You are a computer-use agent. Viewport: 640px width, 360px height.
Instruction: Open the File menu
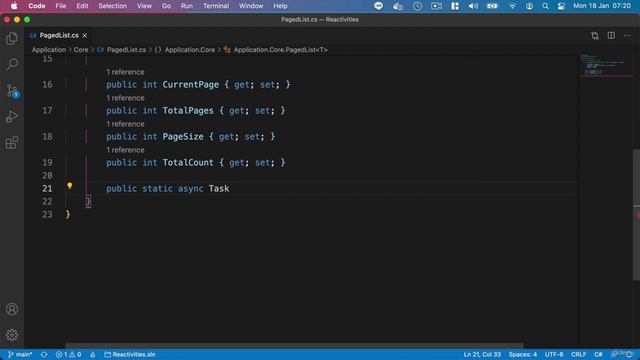[61, 6]
